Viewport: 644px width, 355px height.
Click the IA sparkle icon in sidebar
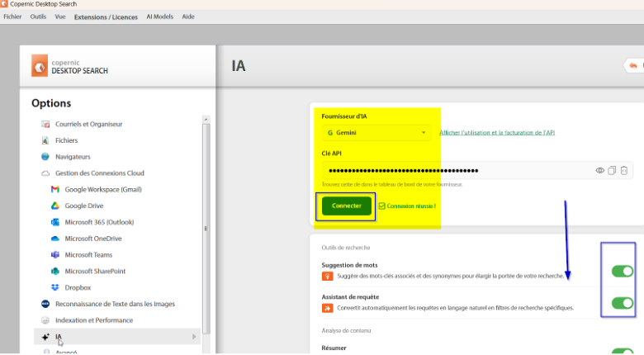[45, 337]
